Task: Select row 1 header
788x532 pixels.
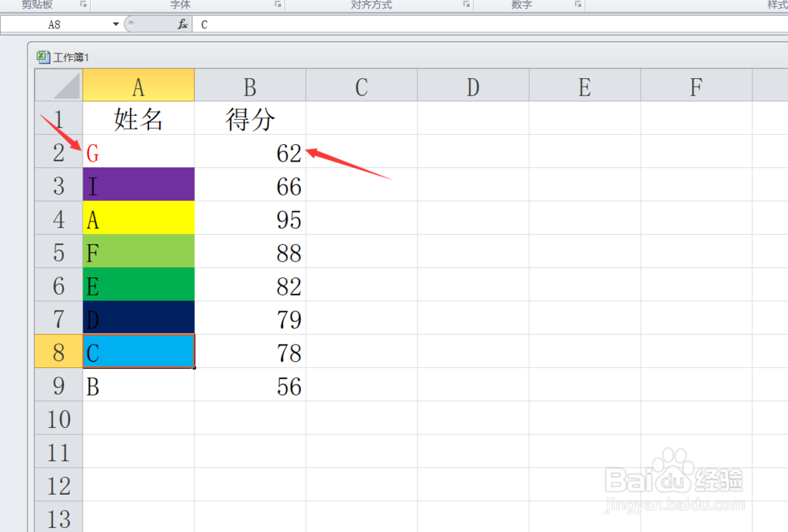Action: pos(59,118)
